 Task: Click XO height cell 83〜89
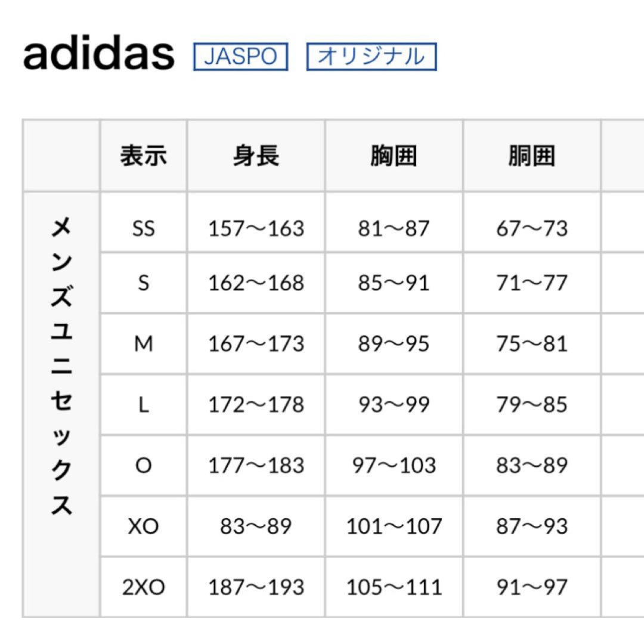pos(256,526)
